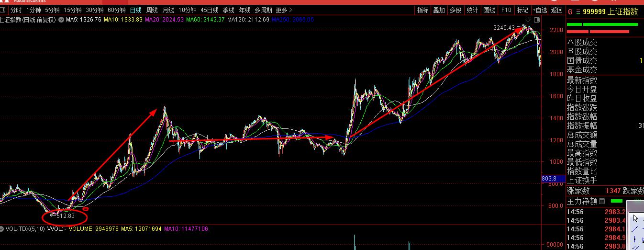Click the red G icon beside 999999

click(x=570, y=11)
